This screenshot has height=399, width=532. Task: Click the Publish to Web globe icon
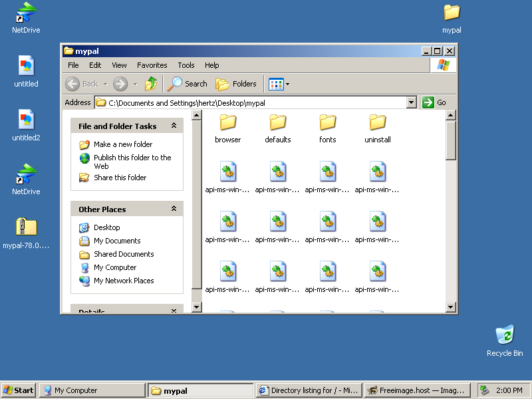[84, 158]
